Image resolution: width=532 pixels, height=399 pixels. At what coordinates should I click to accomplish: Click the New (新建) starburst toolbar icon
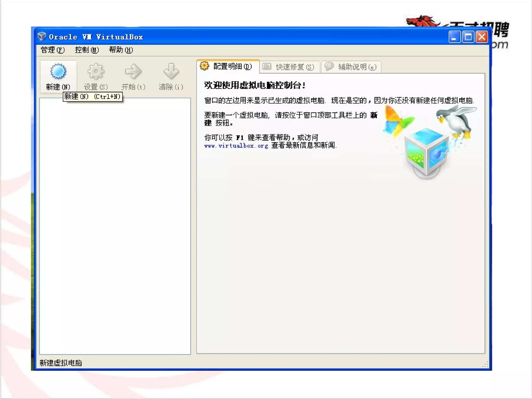(58, 71)
